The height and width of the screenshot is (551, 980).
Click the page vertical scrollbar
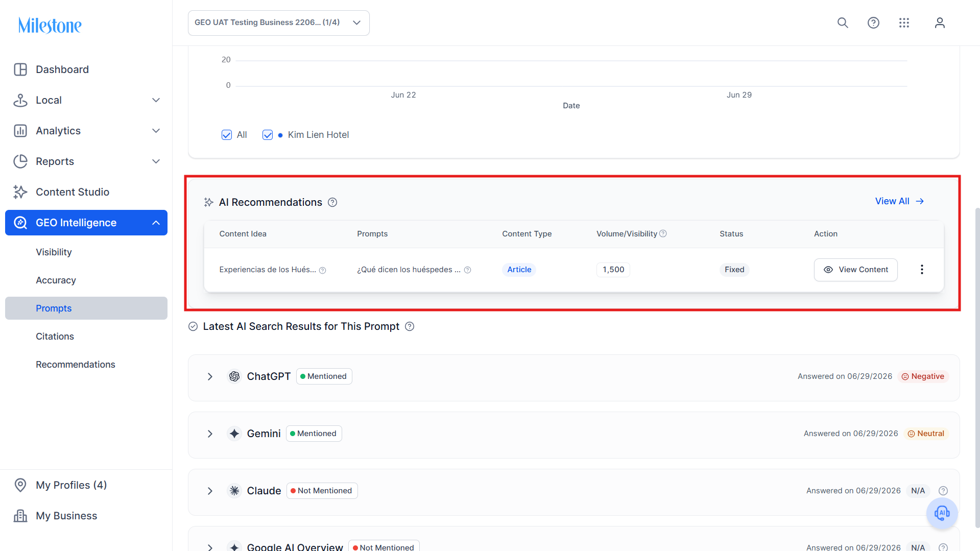[977, 367]
